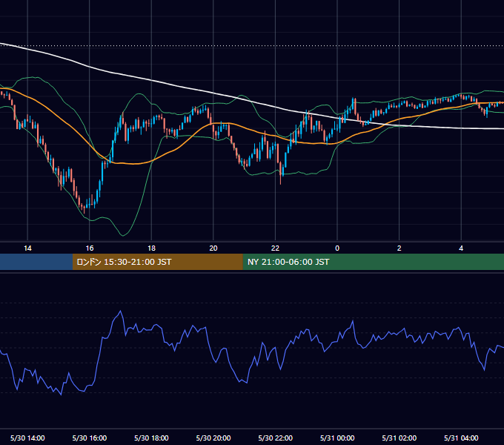The image size is (504, 445).
Task: Select the ロンドン 15:30-21:00 JST session band
Action: (x=157, y=262)
